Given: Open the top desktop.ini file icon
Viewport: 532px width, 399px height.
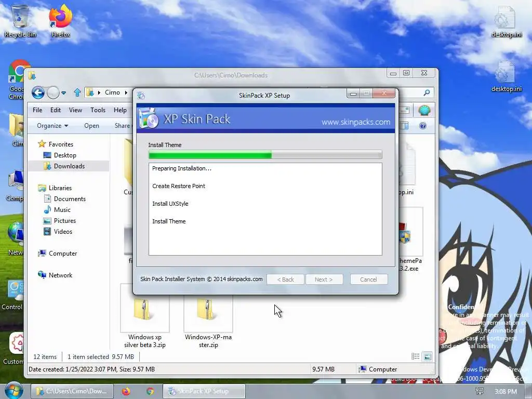Looking at the screenshot, I should pyautogui.click(x=506, y=22).
